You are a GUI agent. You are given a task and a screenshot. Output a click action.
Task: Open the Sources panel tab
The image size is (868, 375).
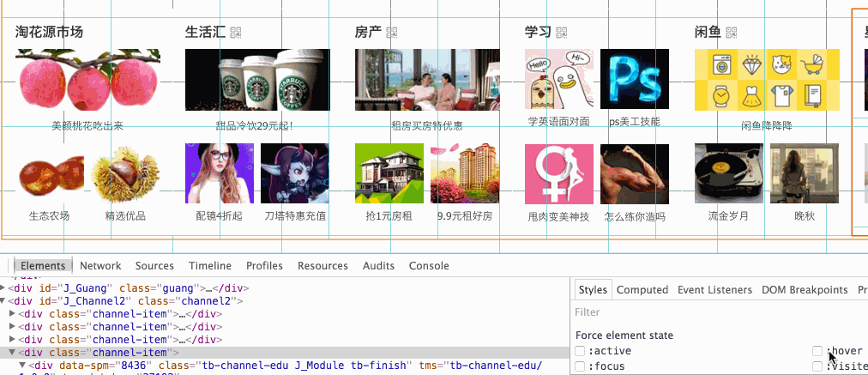coord(154,266)
